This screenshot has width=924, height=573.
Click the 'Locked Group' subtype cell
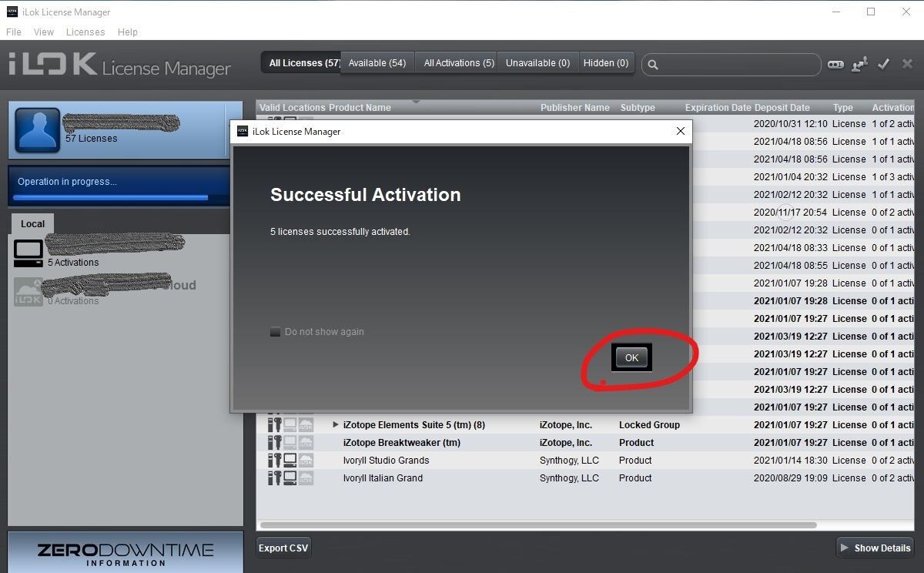tap(649, 425)
